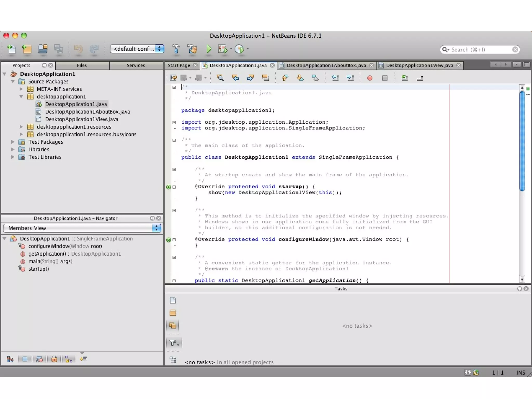
Task: Click the New File toolbar icon
Action: click(x=12, y=49)
